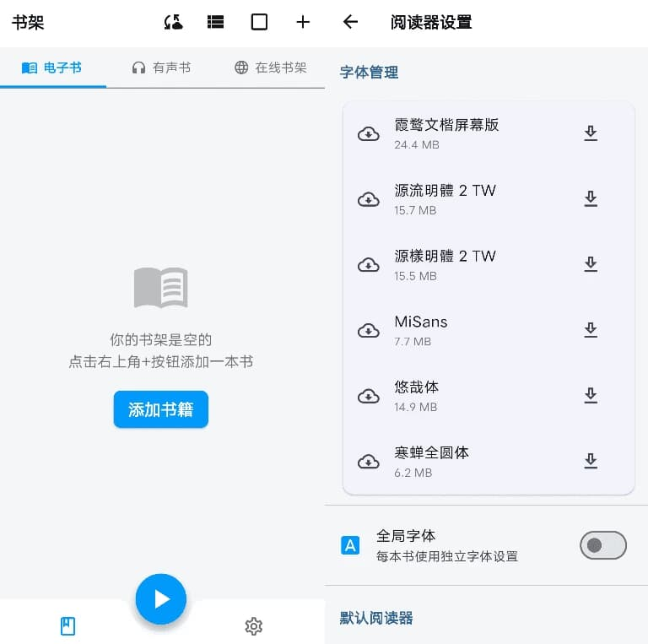Download the 霞鹜文楷屏幕版 font
The height and width of the screenshot is (644, 648).
coord(591,133)
